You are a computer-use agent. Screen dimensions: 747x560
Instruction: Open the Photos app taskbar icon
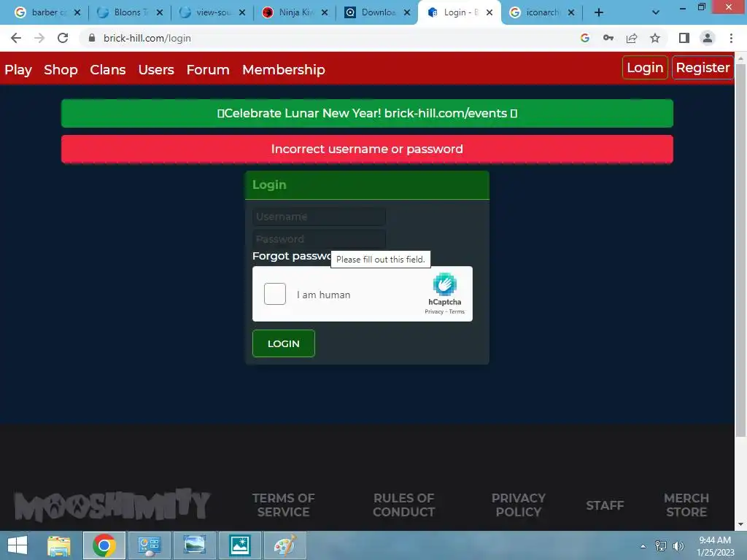(239, 545)
